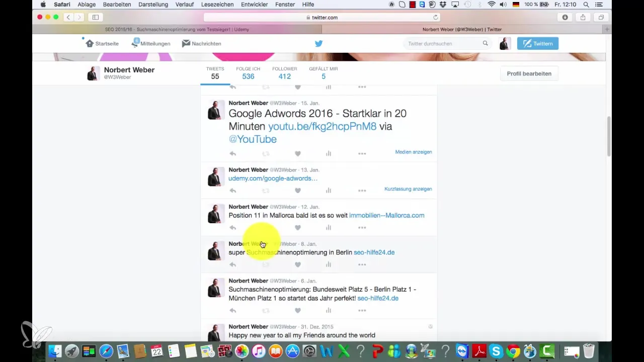Open udemy.com/google-adwords link

pos(273,178)
